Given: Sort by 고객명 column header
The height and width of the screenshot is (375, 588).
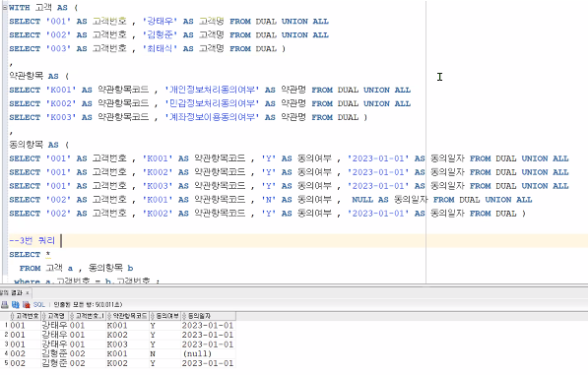Looking at the screenshot, I should pos(55,316).
